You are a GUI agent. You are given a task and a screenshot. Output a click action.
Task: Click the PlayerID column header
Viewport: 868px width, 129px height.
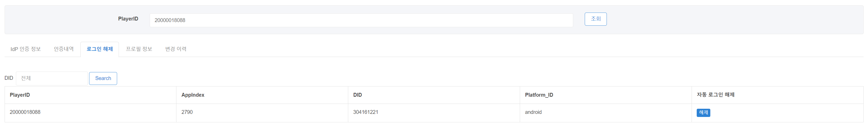pyautogui.click(x=20, y=95)
